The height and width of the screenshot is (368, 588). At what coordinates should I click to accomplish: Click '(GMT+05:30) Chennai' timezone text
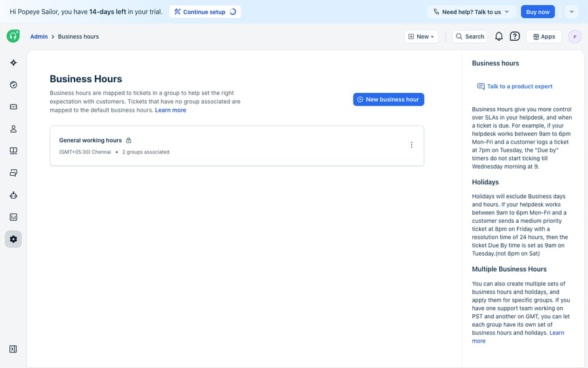click(x=85, y=152)
